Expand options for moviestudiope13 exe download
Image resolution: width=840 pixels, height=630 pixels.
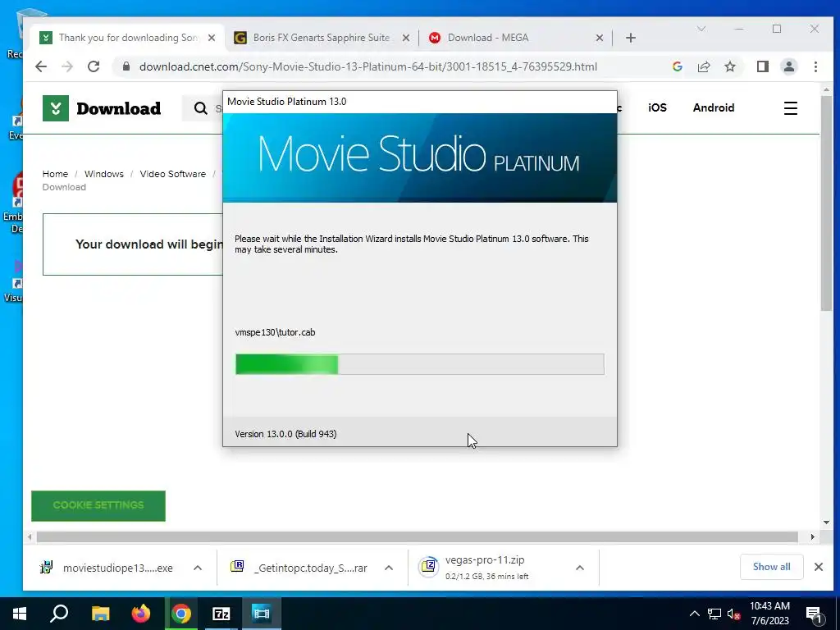pos(198,568)
